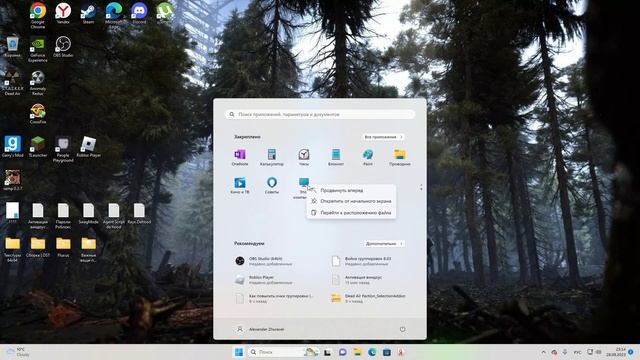
Task: Show hidden system tray icons
Action: [x=543, y=352]
